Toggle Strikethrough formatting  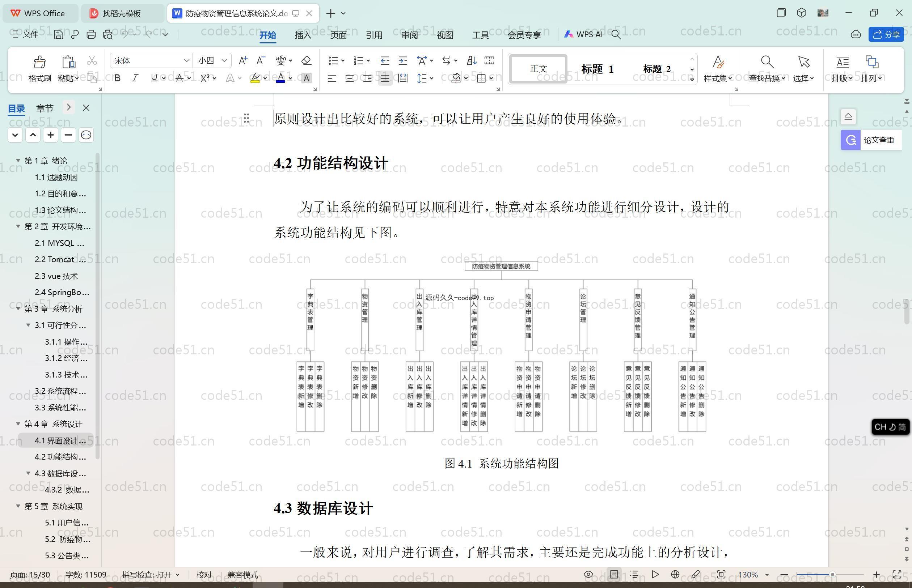(x=179, y=78)
